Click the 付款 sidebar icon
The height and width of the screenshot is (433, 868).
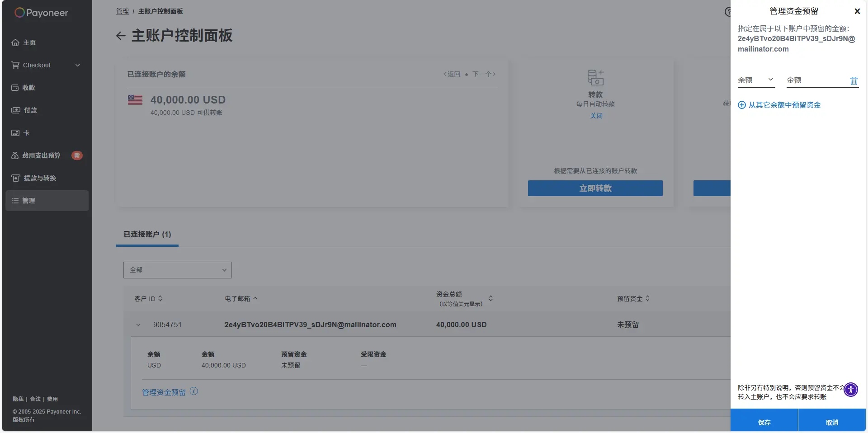pos(16,110)
